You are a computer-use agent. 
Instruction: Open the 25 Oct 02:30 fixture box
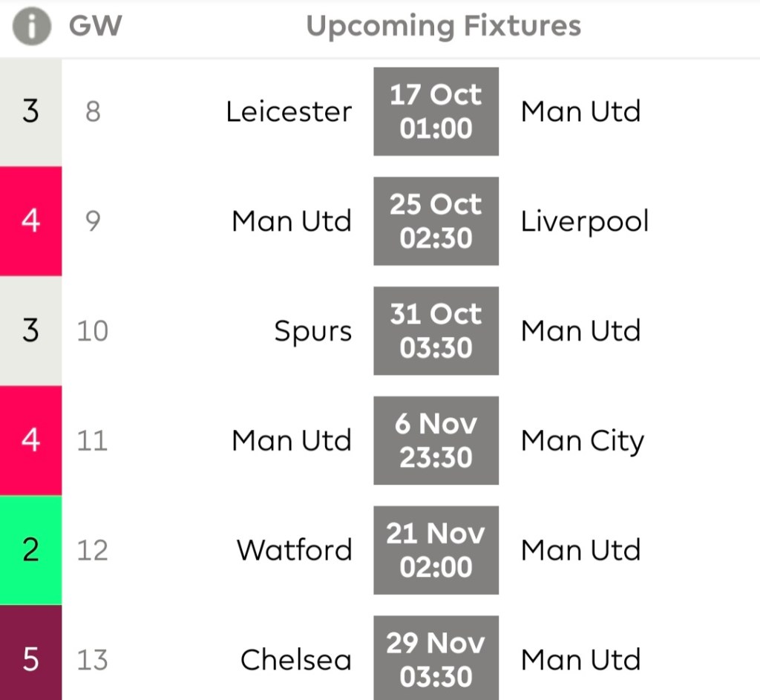tap(436, 221)
